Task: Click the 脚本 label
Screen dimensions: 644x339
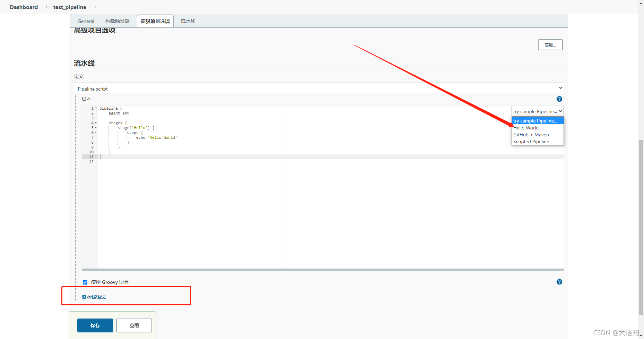Action: [x=86, y=99]
